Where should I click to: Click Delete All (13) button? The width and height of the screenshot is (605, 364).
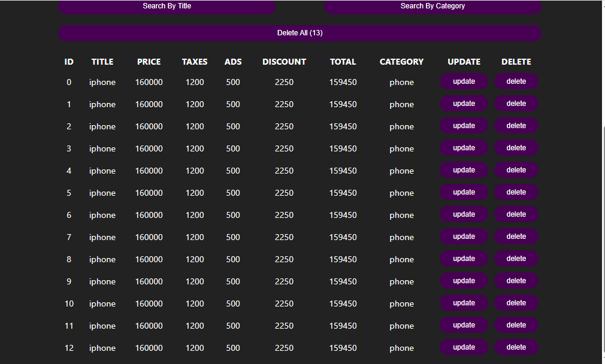pyautogui.click(x=300, y=33)
